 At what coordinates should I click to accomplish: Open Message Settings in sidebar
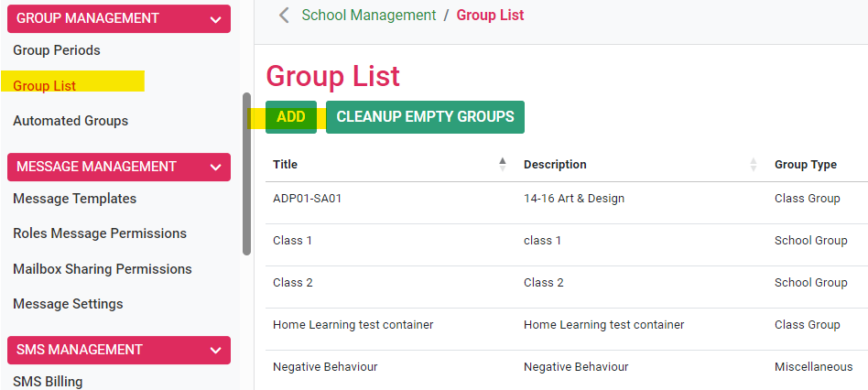(68, 304)
